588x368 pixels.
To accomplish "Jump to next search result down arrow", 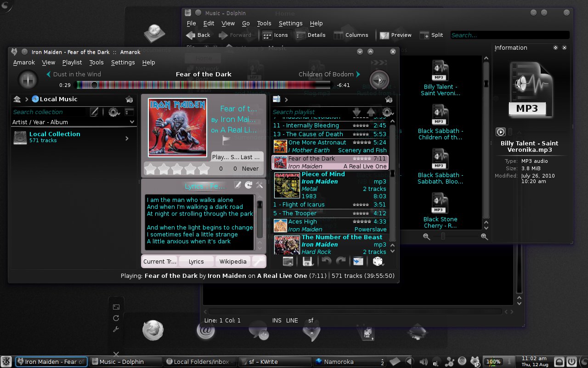I will pos(356,112).
